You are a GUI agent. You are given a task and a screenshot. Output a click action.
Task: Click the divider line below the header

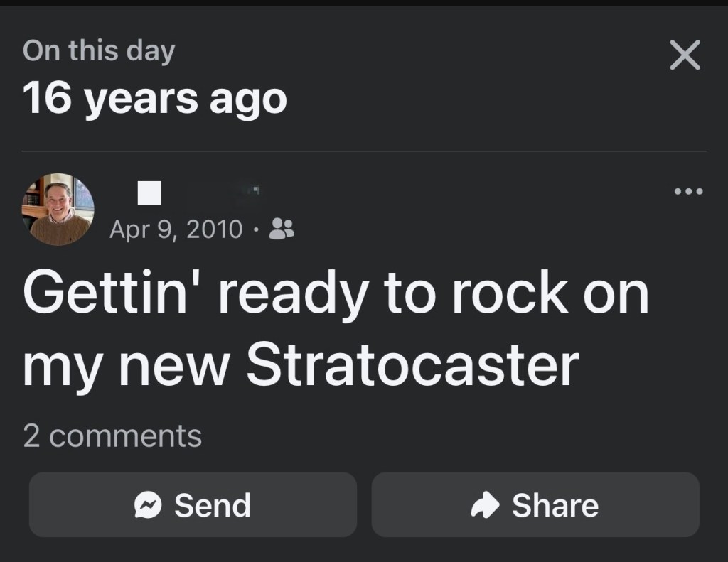[364, 151]
